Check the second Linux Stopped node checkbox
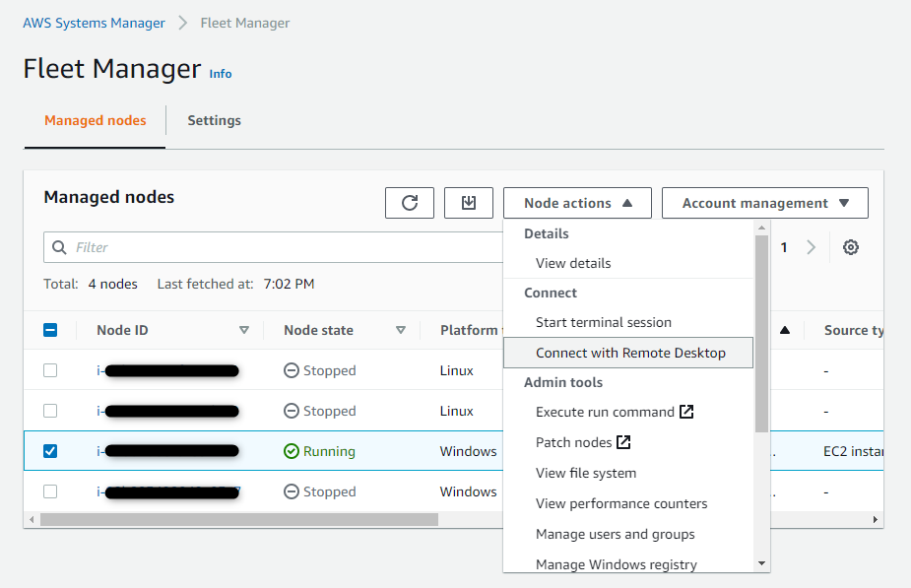This screenshot has height=588, width=911. tap(50, 411)
